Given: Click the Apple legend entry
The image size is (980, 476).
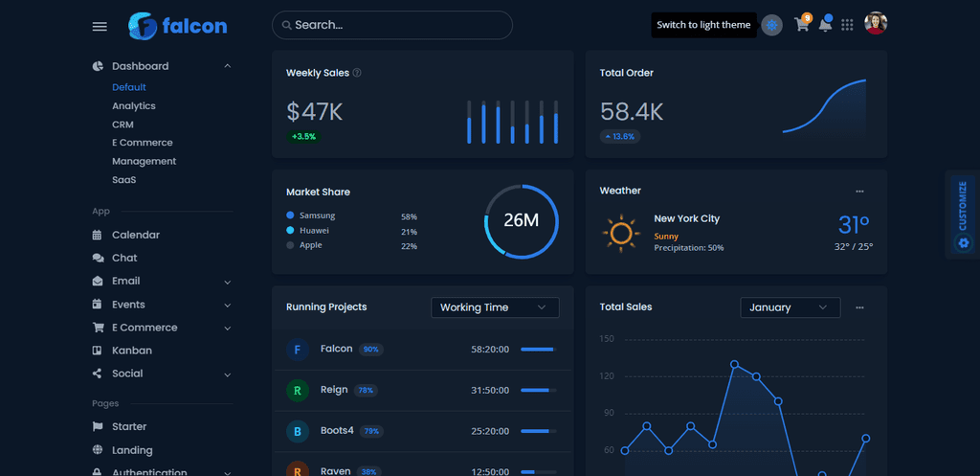Looking at the screenshot, I should point(304,245).
